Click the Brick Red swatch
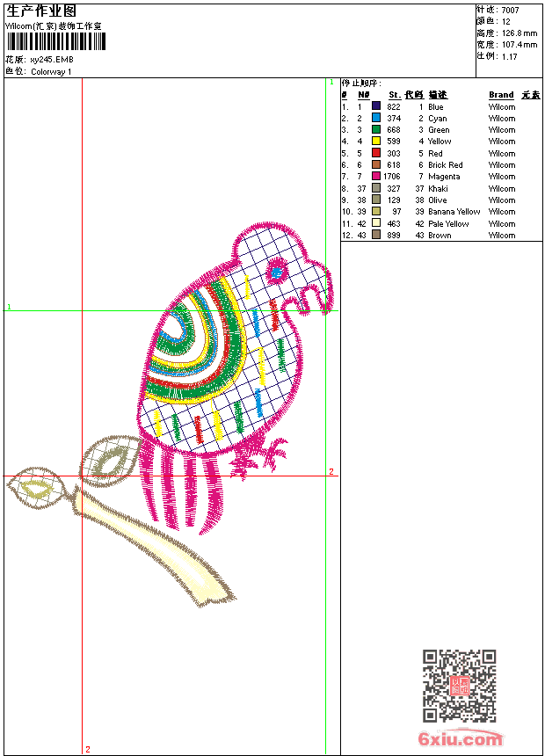The width and height of the screenshot is (545, 756). coord(376,164)
